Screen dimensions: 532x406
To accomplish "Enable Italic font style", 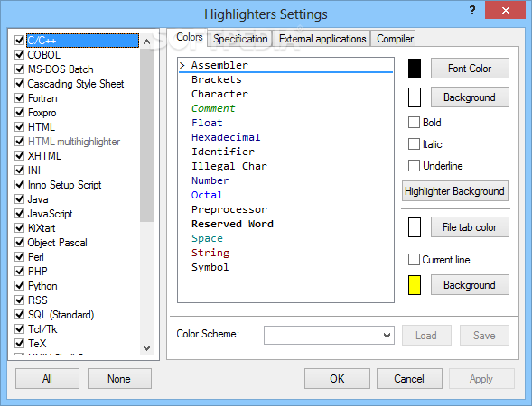I will click(x=414, y=144).
